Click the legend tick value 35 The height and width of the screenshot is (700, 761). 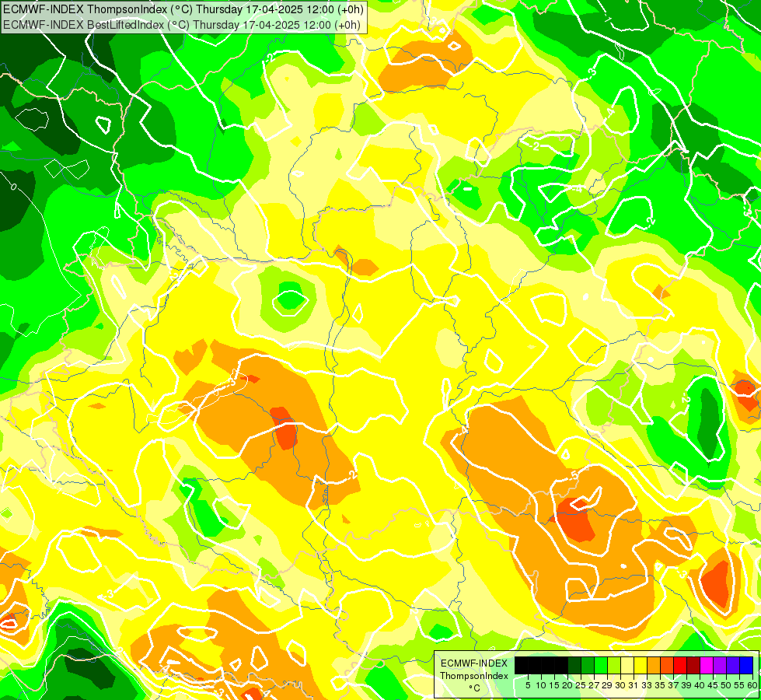pos(660,685)
